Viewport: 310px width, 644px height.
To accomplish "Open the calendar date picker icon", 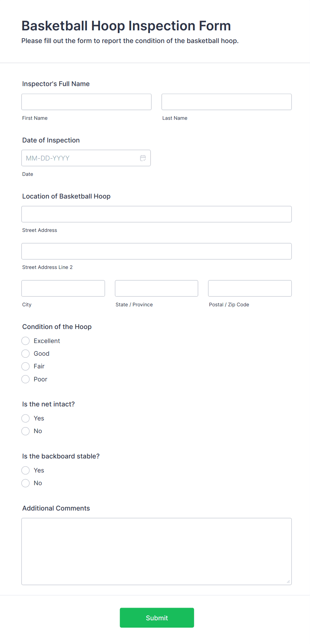I will coord(143,158).
